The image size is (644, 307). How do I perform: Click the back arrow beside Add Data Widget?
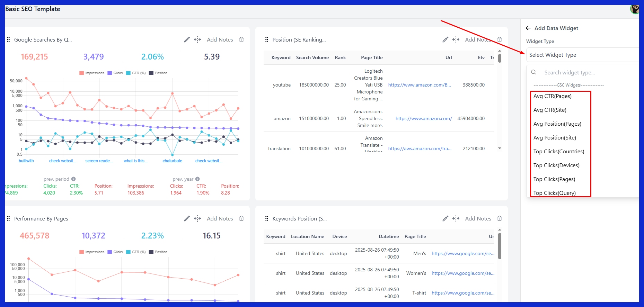coord(528,28)
